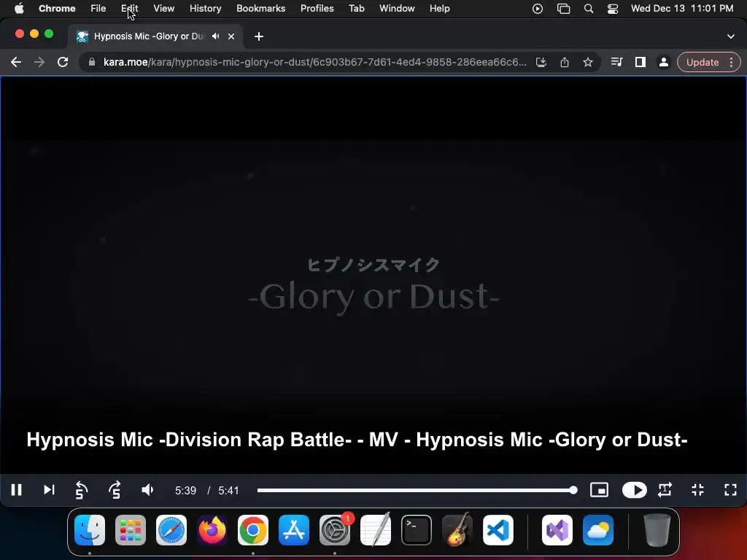View site information lock icon
The image size is (747, 560).
coord(92,63)
